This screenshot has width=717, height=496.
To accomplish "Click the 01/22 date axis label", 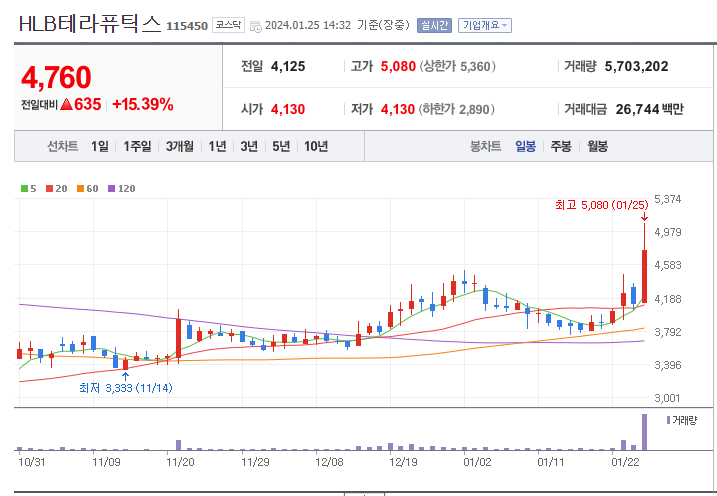I will [x=625, y=462].
